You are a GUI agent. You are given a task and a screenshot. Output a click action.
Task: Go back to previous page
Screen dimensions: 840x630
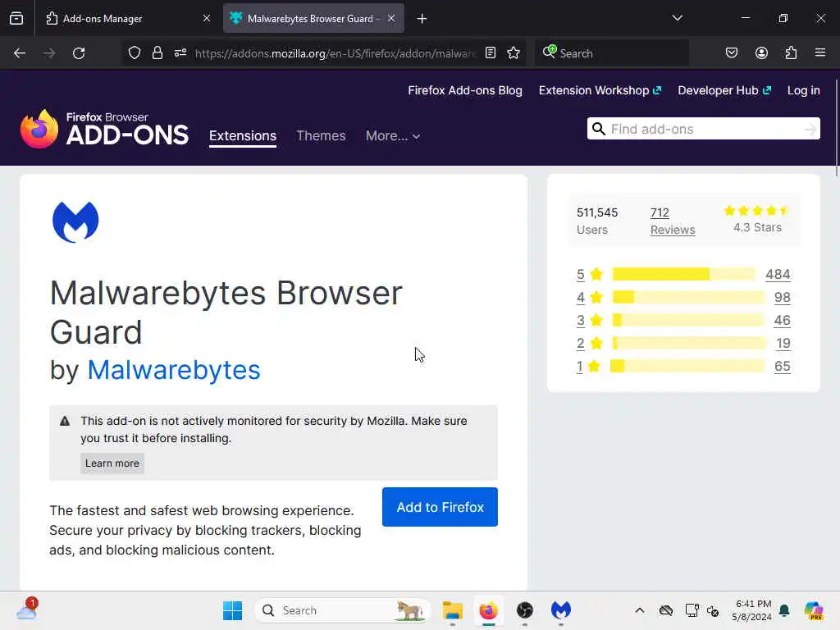coord(20,53)
